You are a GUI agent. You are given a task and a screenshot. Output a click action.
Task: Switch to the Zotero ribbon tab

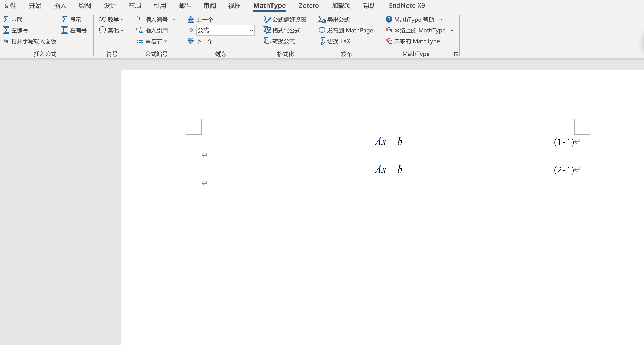click(309, 5)
